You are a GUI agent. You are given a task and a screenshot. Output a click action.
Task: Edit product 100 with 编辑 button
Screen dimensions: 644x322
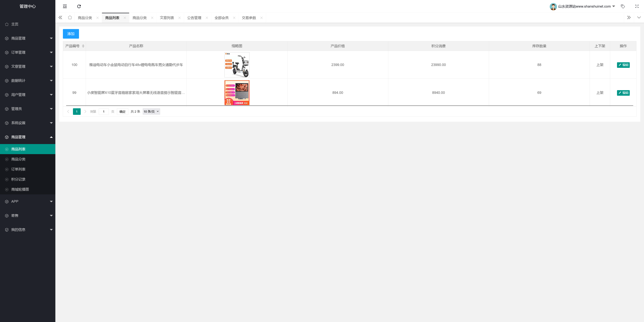tap(623, 65)
